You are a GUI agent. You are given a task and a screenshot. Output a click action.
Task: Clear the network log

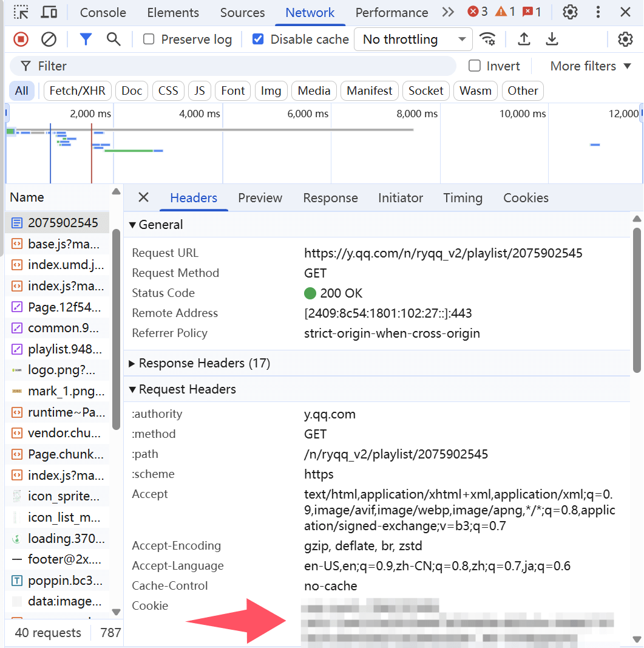(x=49, y=39)
